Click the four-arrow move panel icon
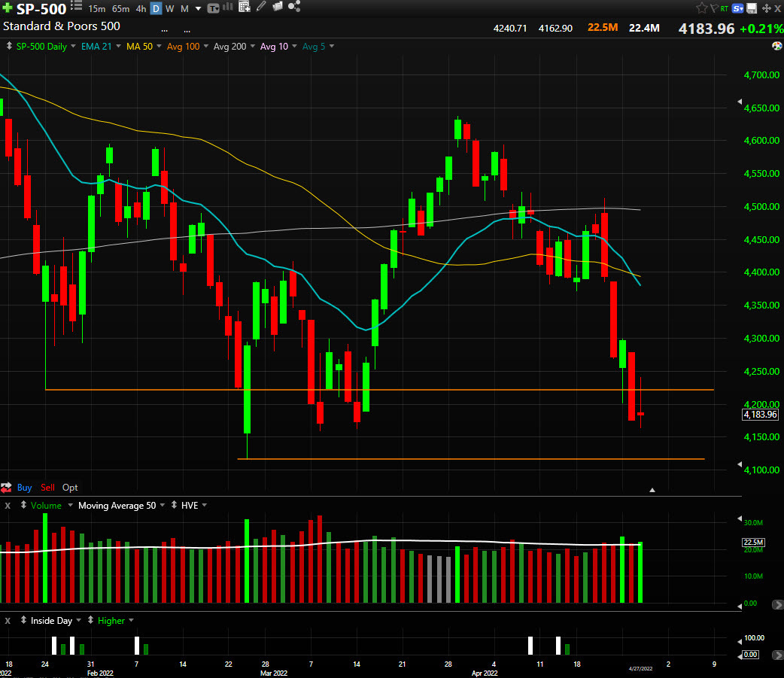The height and width of the screenshot is (678, 784). pyautogui.click(x=766, y=8)
